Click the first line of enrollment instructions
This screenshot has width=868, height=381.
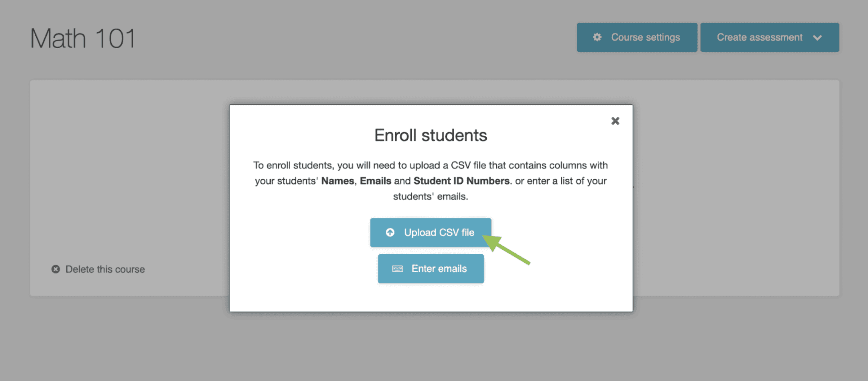click(431, 165)
